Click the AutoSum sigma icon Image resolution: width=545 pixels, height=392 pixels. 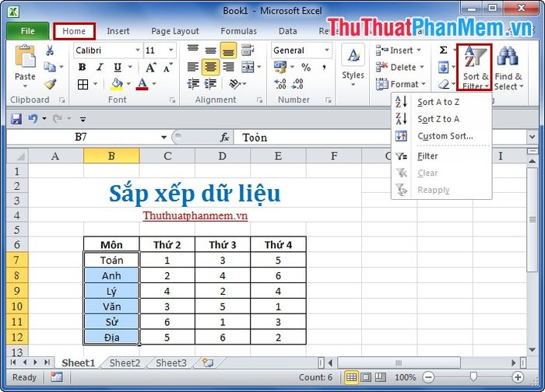coord(443,50)
